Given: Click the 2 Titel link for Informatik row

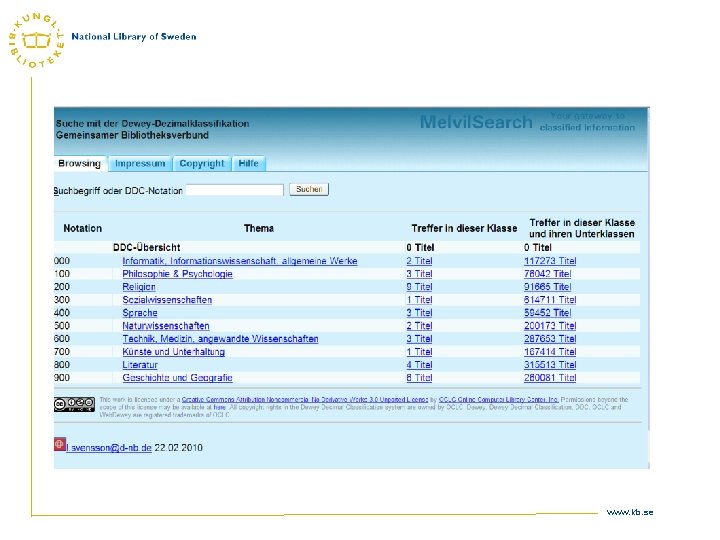Looking at the screenshot, I should click(x=419, y=261).
